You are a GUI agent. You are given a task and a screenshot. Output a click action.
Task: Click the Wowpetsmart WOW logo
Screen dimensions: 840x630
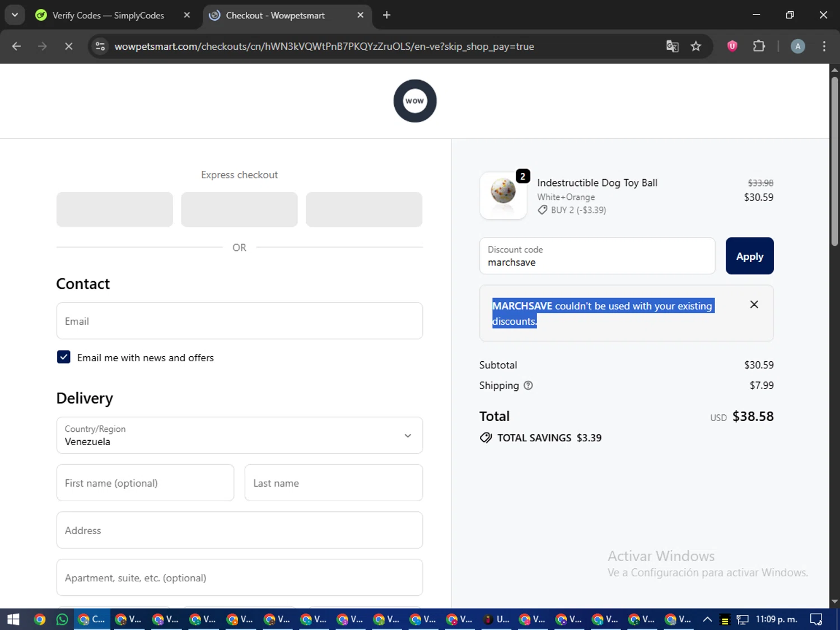[415, 101]
